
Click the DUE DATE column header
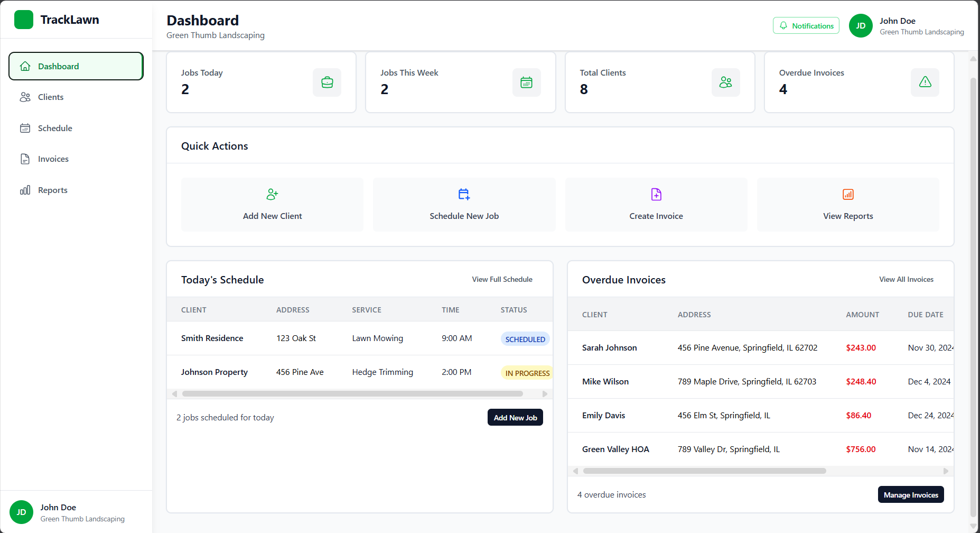925,314
